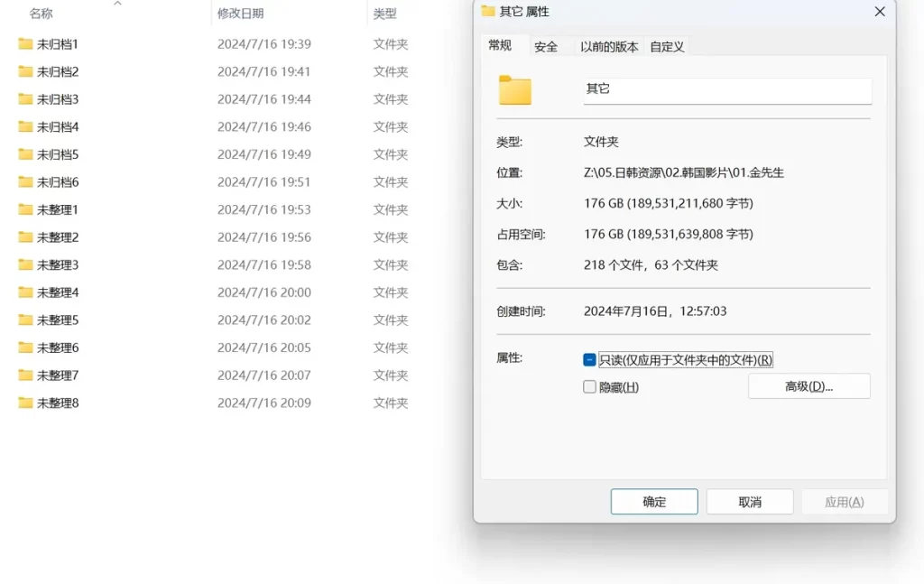This screenshot has width=924, height=584.
Task: Select folder name 未归档3
Action: (x=57, y=99)
